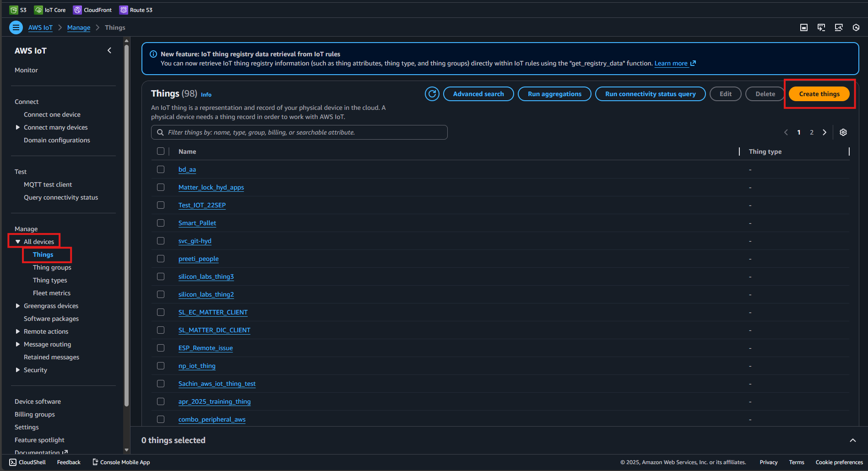Image resolution: width=868 pixels, height=471 pixels.
Task: Open the Route 53 shortcut icon
Action: (124, 10)
